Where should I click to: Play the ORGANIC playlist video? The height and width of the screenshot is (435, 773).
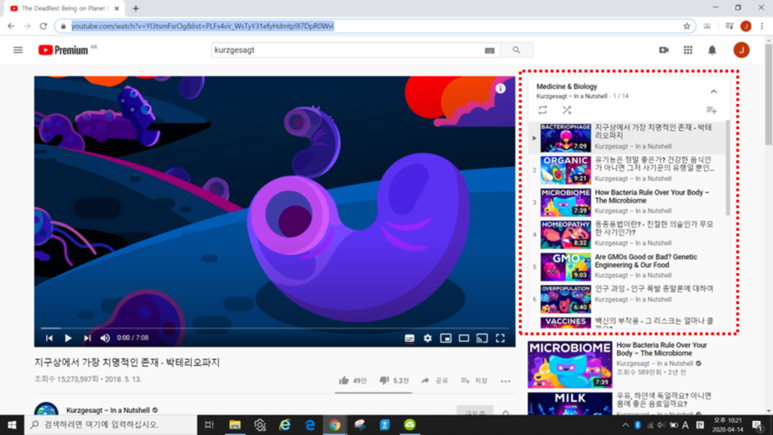pos(565,170)
